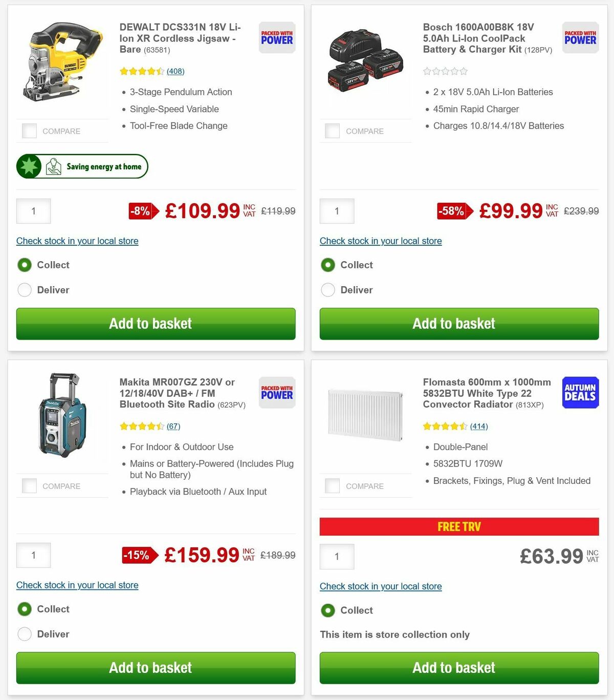Click the FREE TRV banner
614x700 pixels.
[458, 526]
